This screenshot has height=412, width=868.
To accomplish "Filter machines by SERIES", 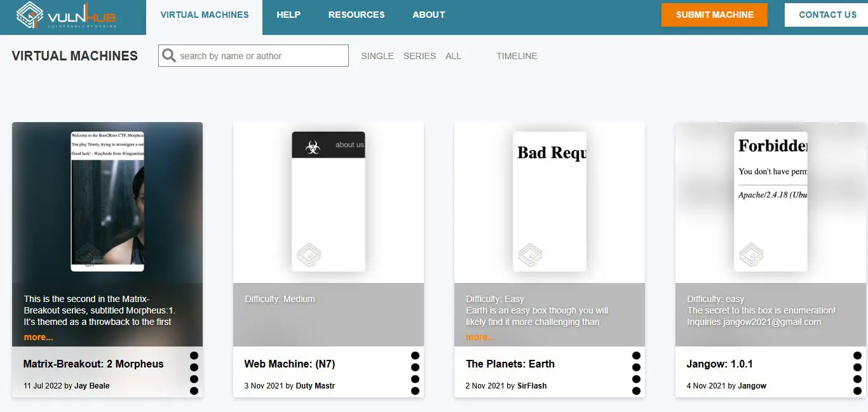I will coord(419,56).
